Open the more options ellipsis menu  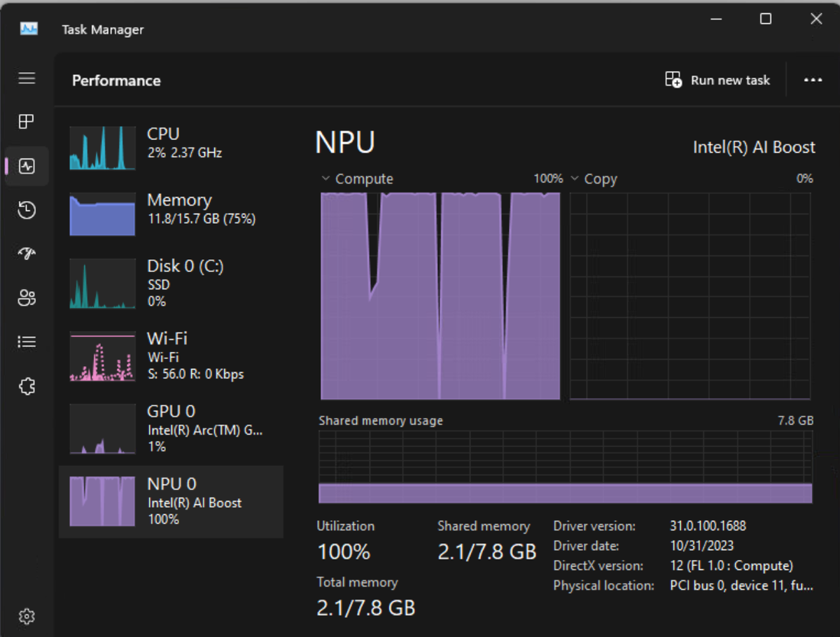click(813, 80)
